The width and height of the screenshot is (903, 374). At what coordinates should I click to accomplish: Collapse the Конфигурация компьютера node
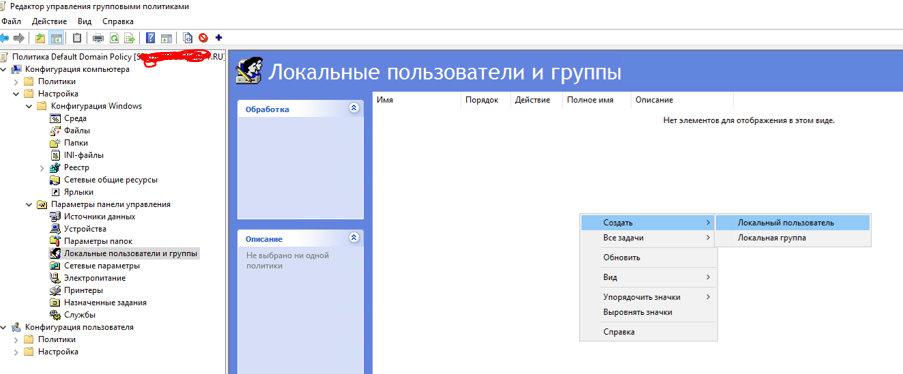[4, 69]
